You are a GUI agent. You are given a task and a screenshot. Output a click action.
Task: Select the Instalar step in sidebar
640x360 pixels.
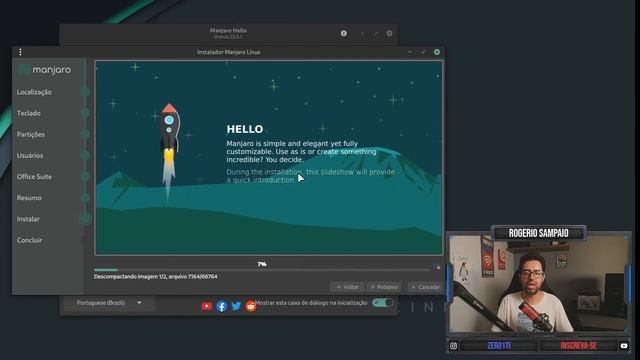pos(28,219)
